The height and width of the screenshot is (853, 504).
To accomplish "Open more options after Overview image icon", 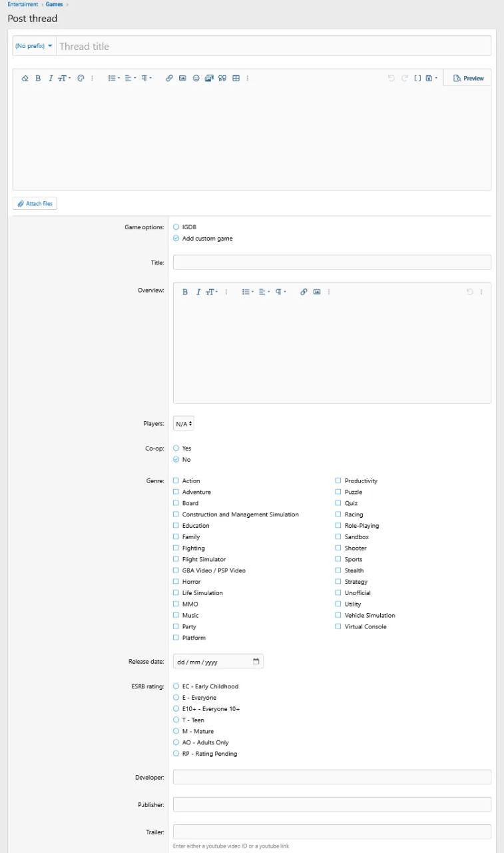I will (x=329, y=292).
